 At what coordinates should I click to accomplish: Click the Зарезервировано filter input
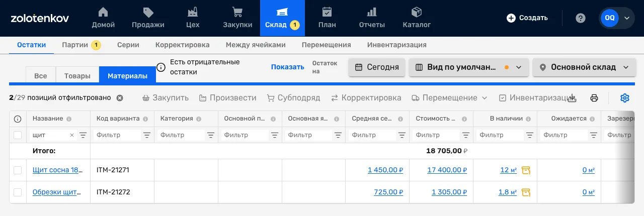[x=618, y=135]
